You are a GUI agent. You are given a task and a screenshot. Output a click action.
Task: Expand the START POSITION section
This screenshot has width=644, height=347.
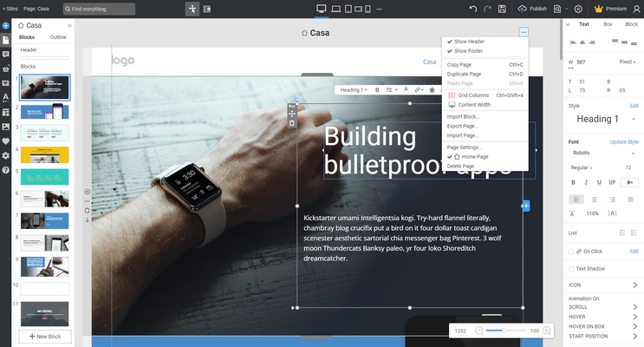click(603, 337)
